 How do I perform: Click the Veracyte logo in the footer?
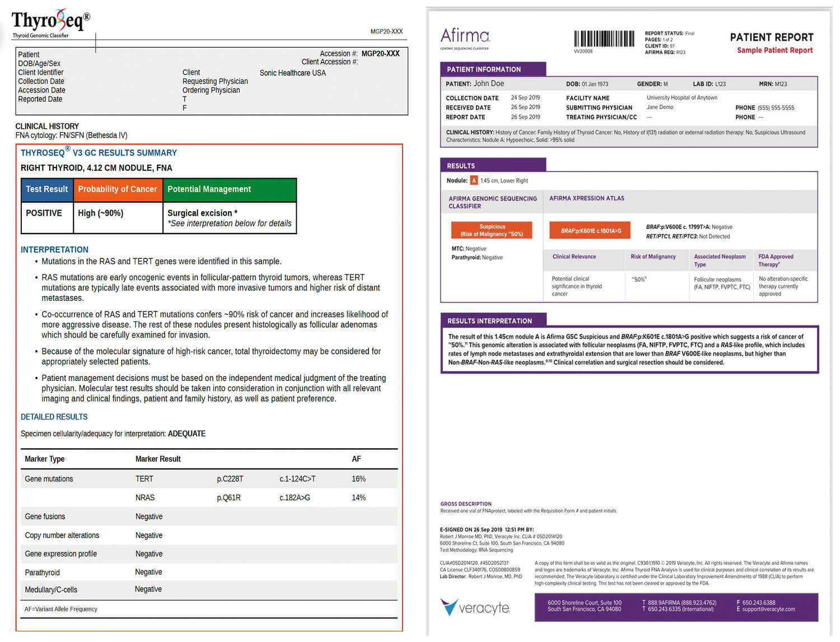click(475, 607)
